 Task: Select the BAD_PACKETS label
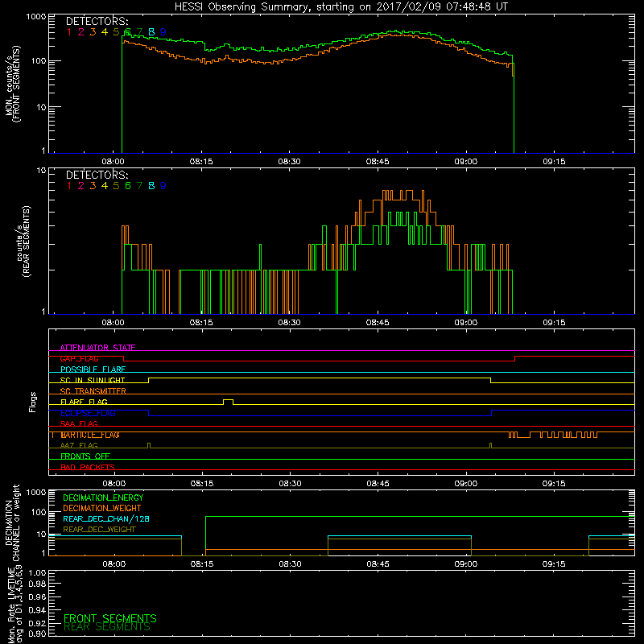[x=88, y=467]
